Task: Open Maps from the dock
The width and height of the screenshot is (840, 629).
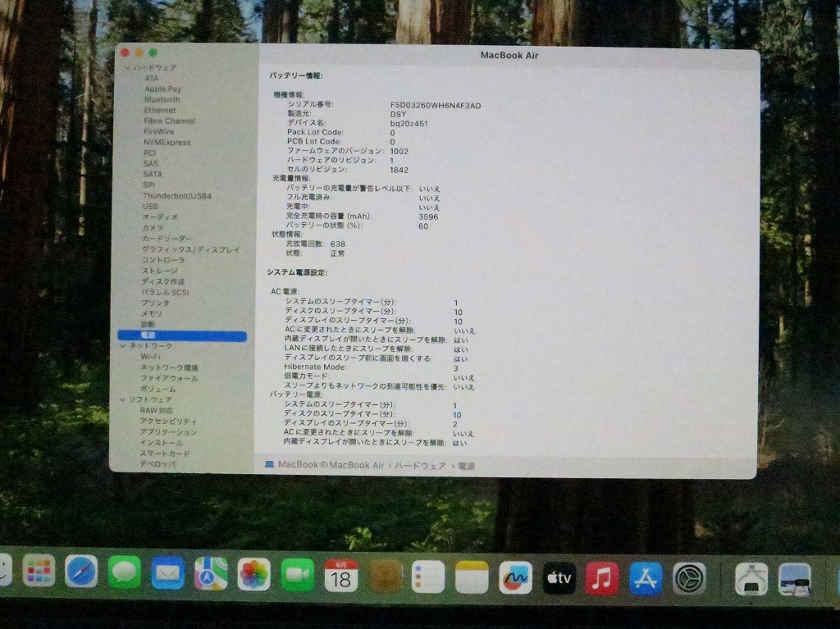Action: pos(211,574)
